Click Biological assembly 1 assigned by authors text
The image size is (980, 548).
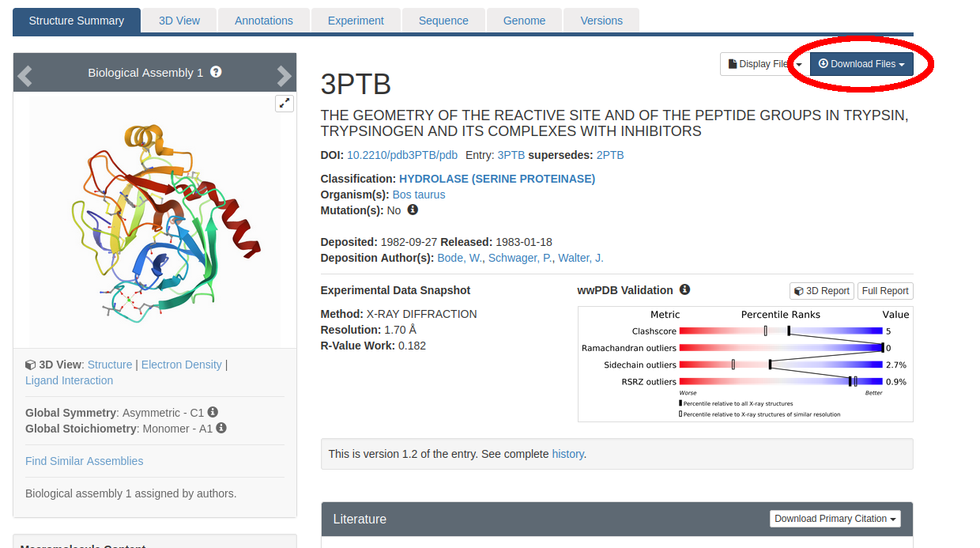[130, 493]
